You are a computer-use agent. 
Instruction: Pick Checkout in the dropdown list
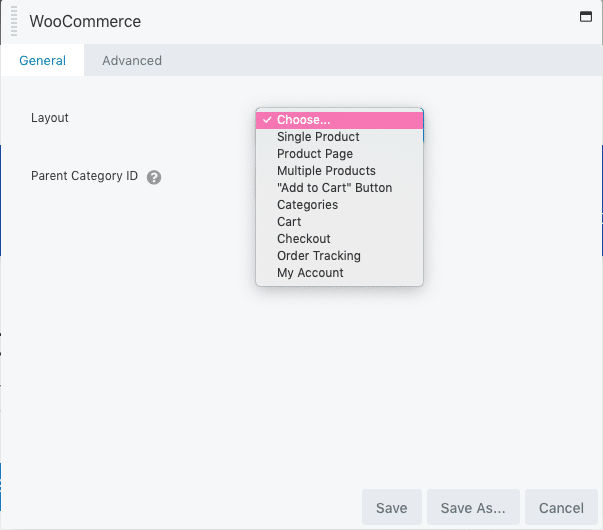point(339,239)
